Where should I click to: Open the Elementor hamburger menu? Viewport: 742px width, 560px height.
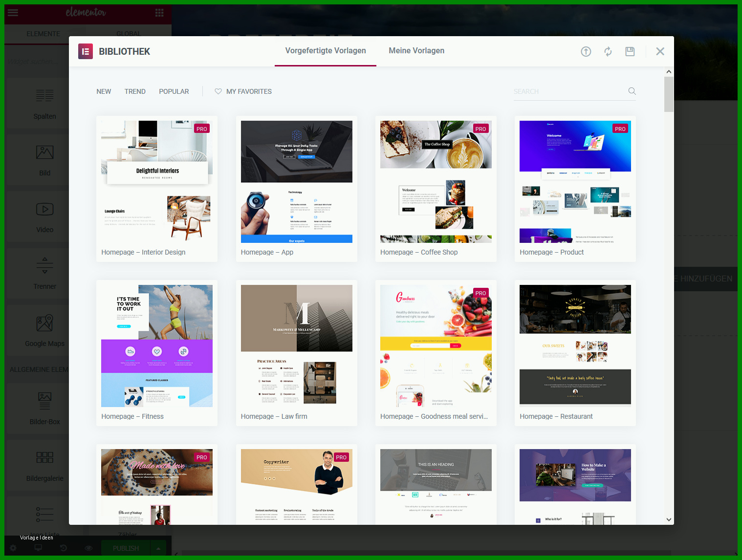[x=13, y=13]
